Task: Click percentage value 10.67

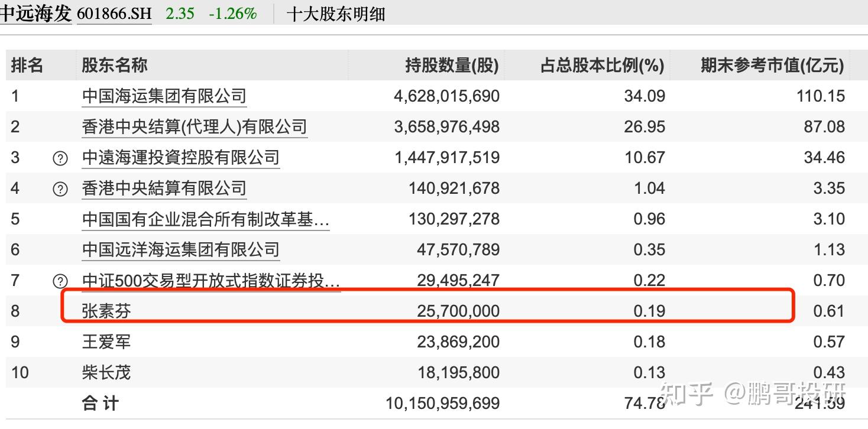Action: [644, 158]
